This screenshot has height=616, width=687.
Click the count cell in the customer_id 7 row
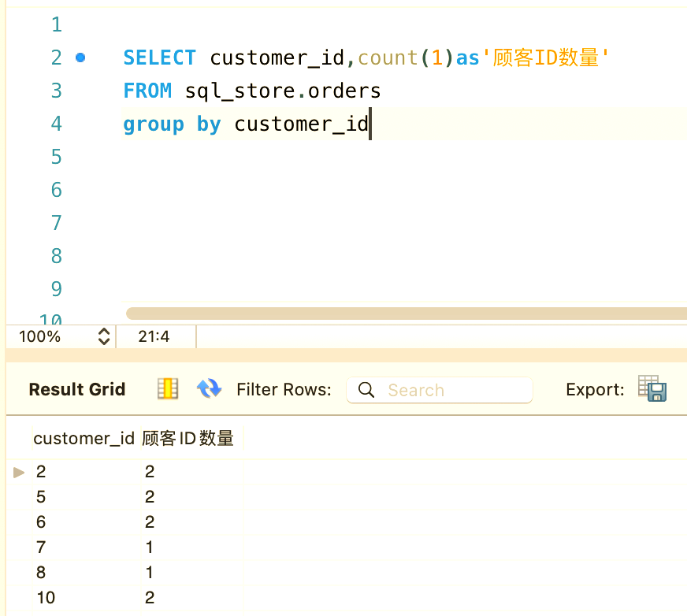click(x=192, y=547)
